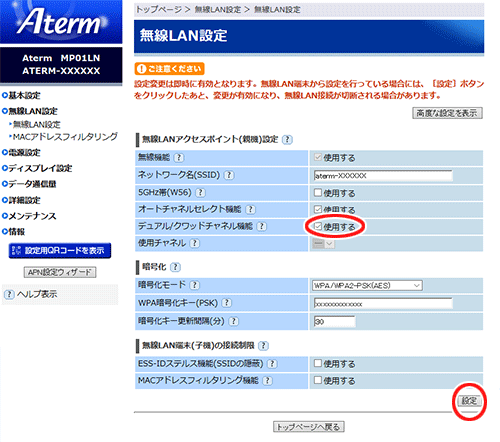Screen dimensions: 500x442
Task: Click the 暗号化キー更新間隔 input field
Action: click(x=334, y=322)
